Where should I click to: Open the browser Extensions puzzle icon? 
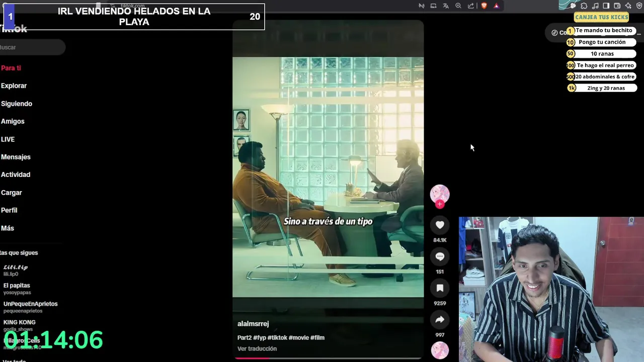pos(584,6)
